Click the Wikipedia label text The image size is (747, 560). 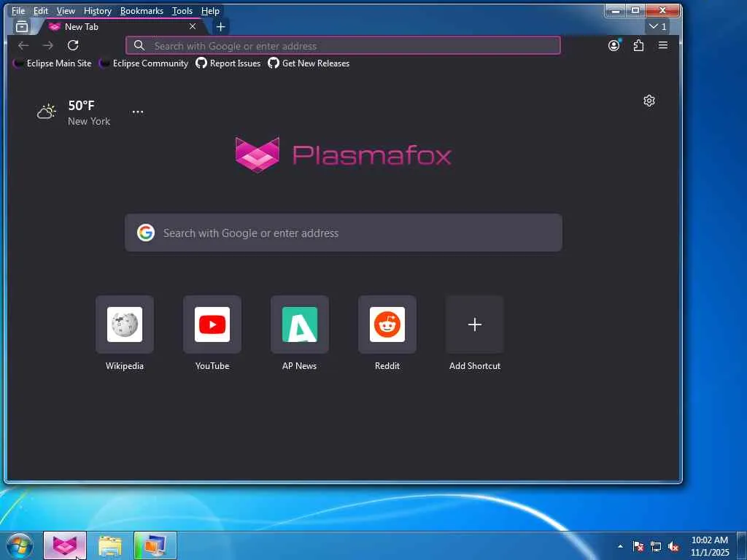(x=125, y=366)
